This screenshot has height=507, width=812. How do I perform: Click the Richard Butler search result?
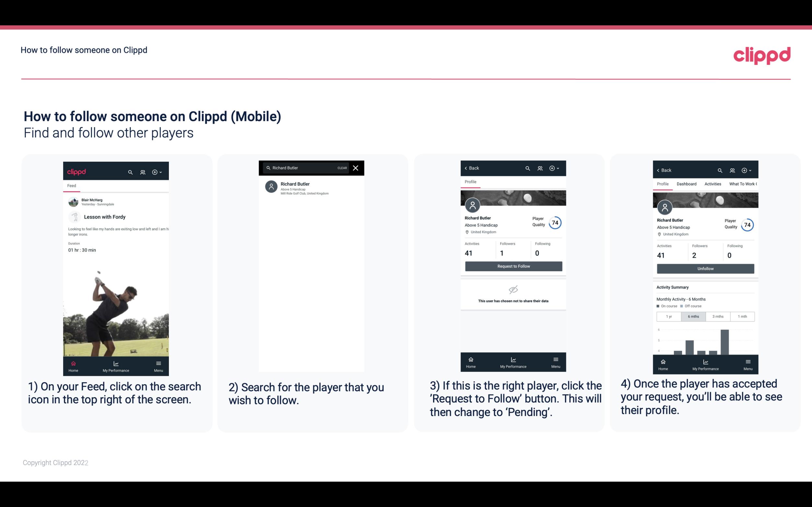(312, 188)
